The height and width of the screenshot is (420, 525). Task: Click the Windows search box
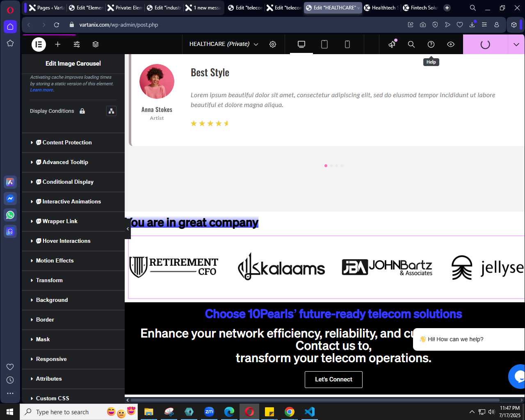[x=79, y=412]
